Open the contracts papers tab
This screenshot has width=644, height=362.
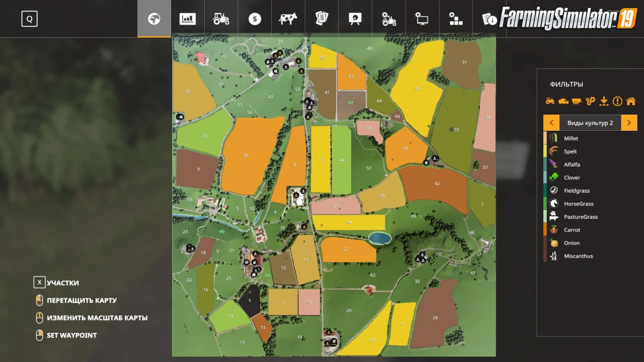(321, 19)
